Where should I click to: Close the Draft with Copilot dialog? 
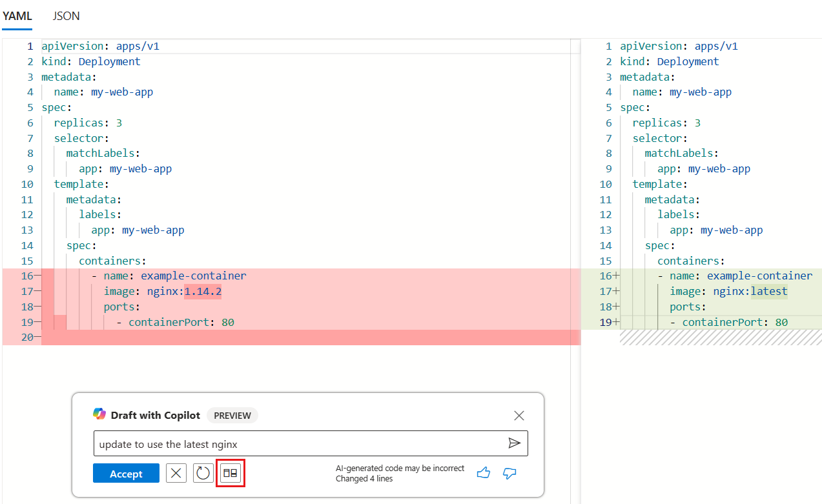coord(519,416)
